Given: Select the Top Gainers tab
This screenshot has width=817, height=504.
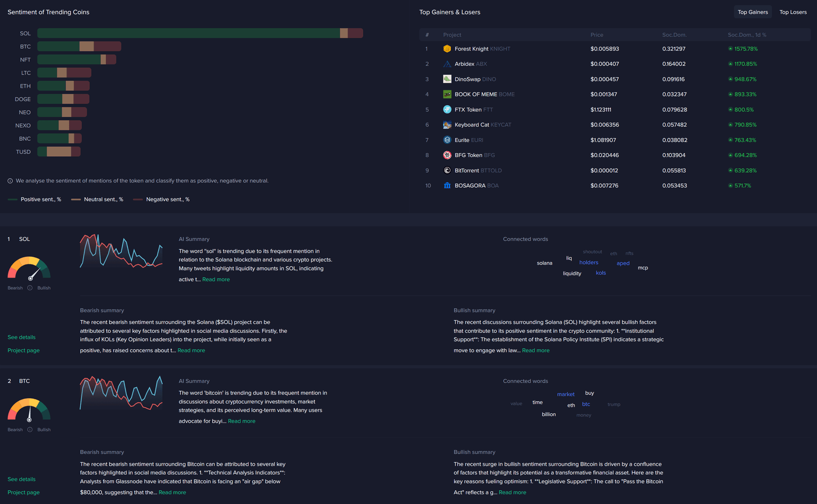Looking at the screenshot, I should 752,12.
